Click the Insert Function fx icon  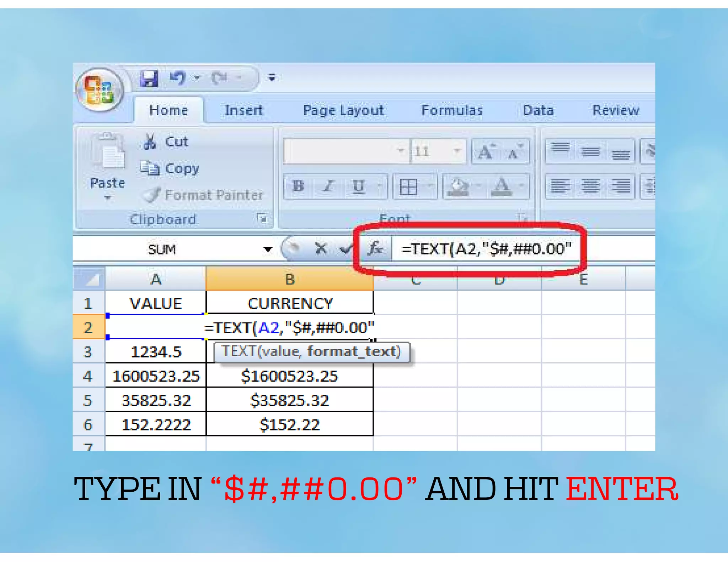pyautogui.click(x=375, y=249)
